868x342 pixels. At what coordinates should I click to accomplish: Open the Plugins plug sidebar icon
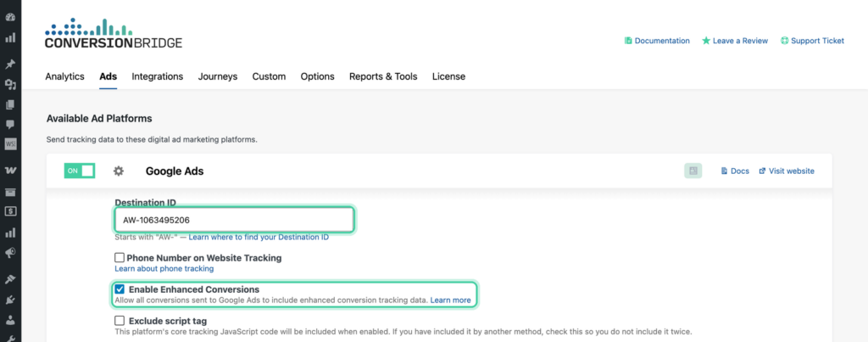pyautogui.click(x=10, y=300)
